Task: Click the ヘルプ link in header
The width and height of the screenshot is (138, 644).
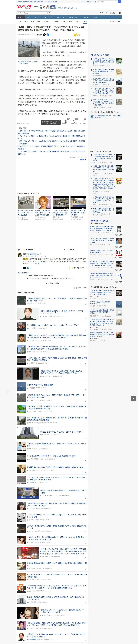Action: (x=94, y=2)
